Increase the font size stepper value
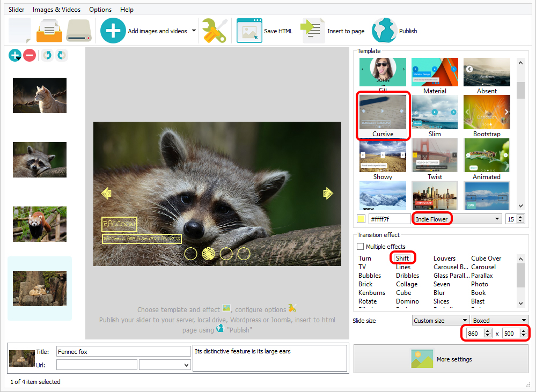The height and width of the screenshot is (392, 536). pos(520,217)
